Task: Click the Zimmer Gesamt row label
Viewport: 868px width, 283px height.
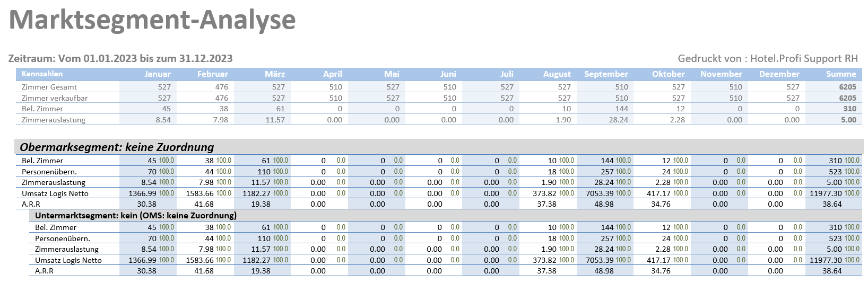Action: tap(49, 87)
